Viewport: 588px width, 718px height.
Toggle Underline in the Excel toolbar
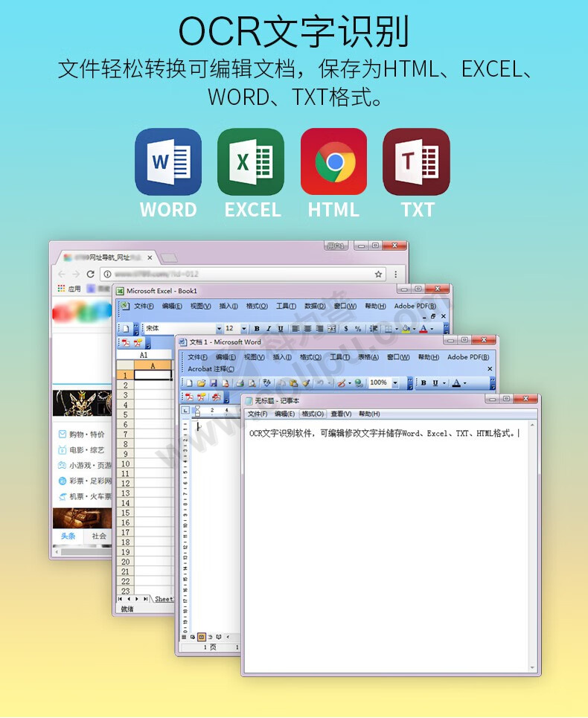pos(281,328)
